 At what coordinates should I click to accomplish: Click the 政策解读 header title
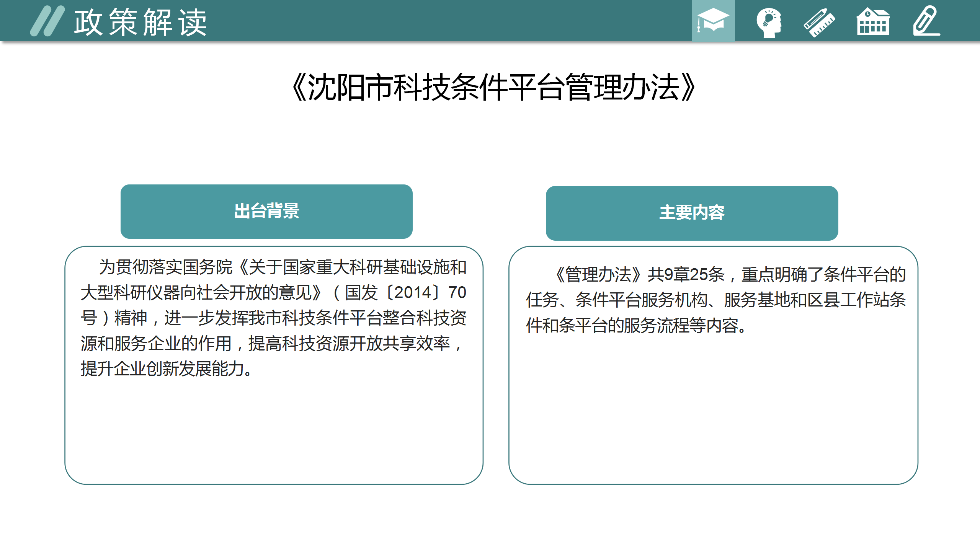coord(140,22)
